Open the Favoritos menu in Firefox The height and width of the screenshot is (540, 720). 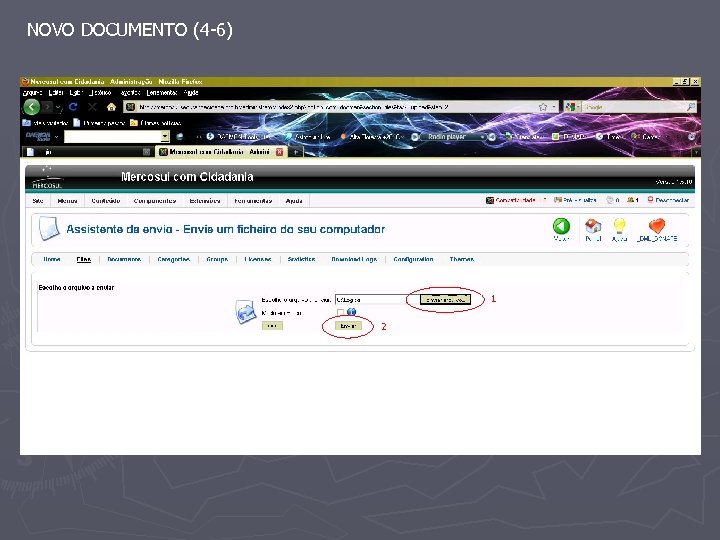[x=130, y=93]
